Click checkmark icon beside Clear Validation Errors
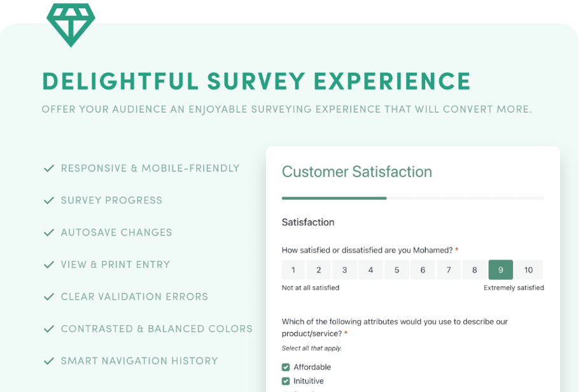 (x=48, y=297)
